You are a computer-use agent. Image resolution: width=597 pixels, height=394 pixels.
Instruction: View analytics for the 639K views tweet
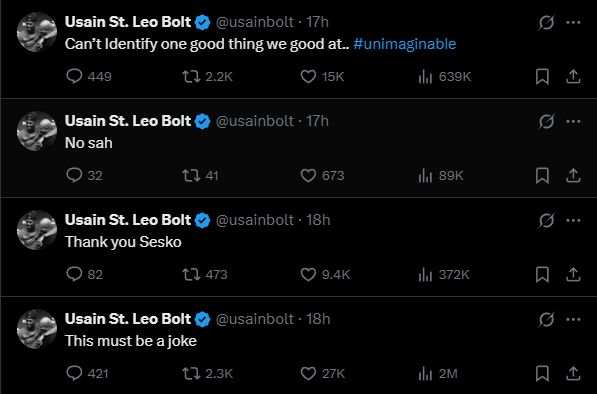tap(445, 77)
